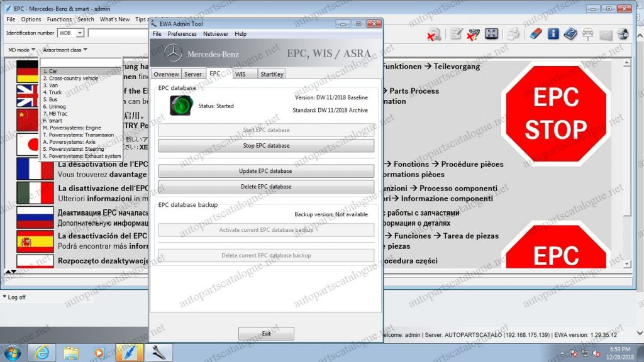Click Exit button in EWA Admin Tool

click(266, 333)
